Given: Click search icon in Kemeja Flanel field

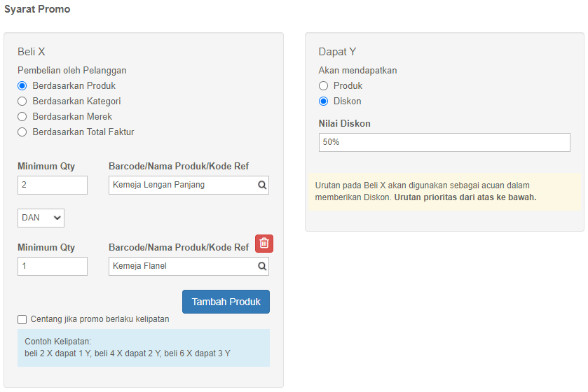Looking at the screenshot, I should click(x=262, y=266).
